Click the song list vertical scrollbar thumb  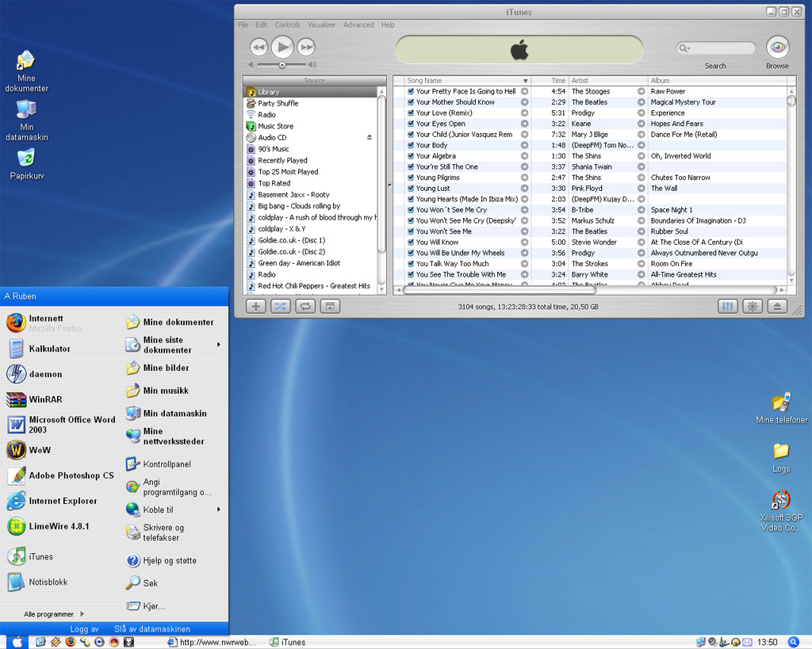(x=791, y=100)
